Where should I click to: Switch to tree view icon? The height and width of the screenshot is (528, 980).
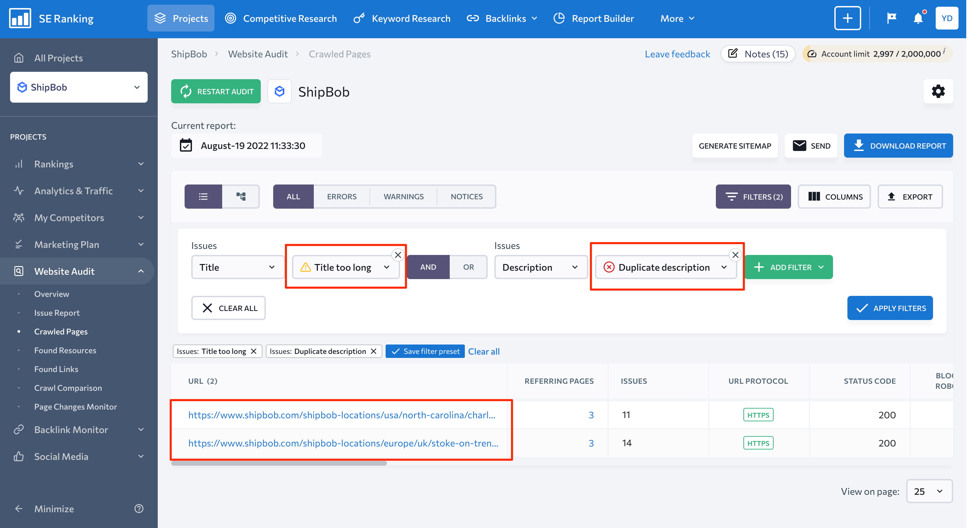(x=241, y=197)
